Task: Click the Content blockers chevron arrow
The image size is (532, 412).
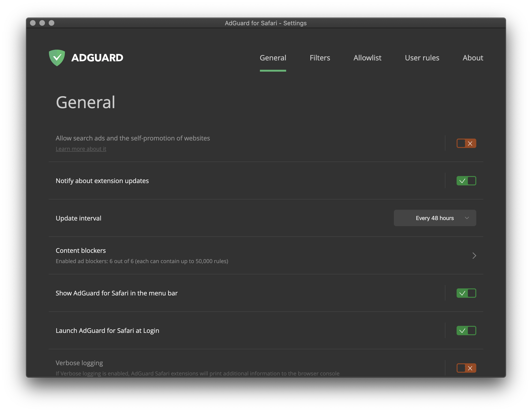Action: point(474,255)
